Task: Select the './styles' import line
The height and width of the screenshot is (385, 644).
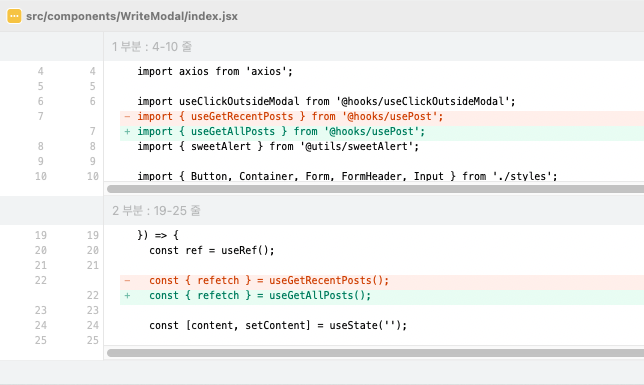Action: pyautogui.click(x=347, y=176)
